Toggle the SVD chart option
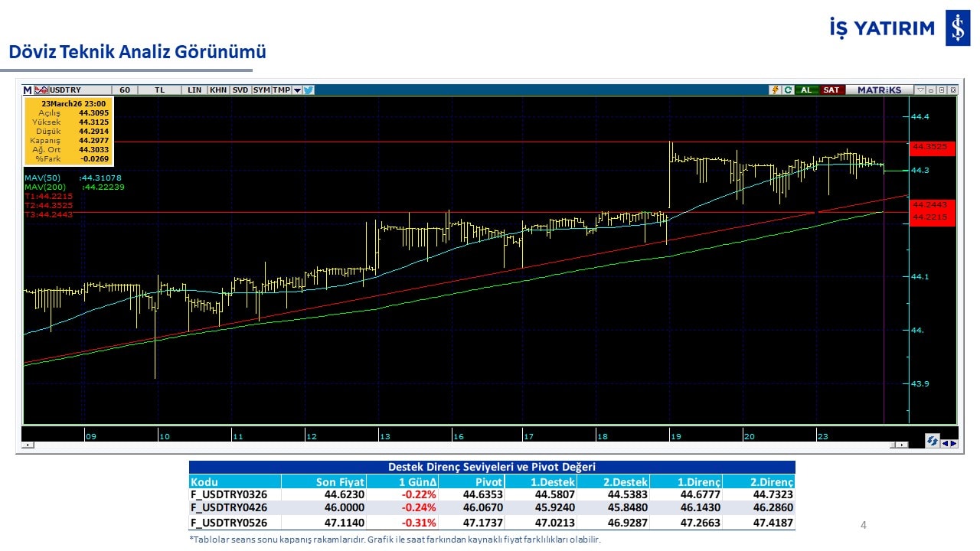 point(240,90)
